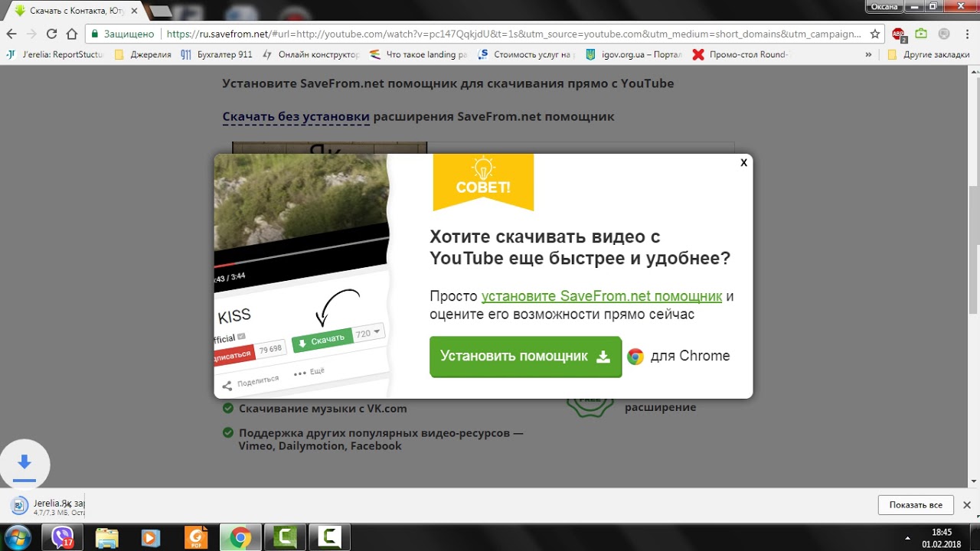Open the second Camtasia taskbar icon
Image resolution: width=980 pixels, height=551 pixels.
[x=329, y=537]
